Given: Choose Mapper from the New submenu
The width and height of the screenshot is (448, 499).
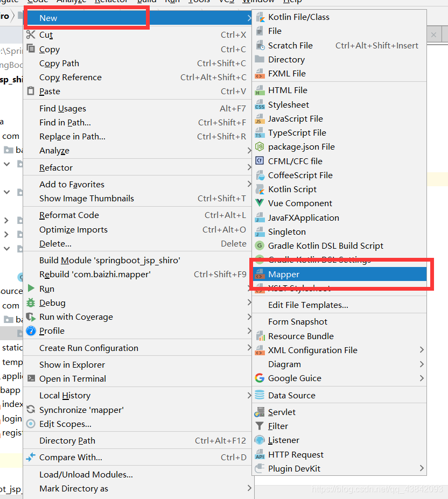Looking at the screenshot, I should (x=340, y=274).
